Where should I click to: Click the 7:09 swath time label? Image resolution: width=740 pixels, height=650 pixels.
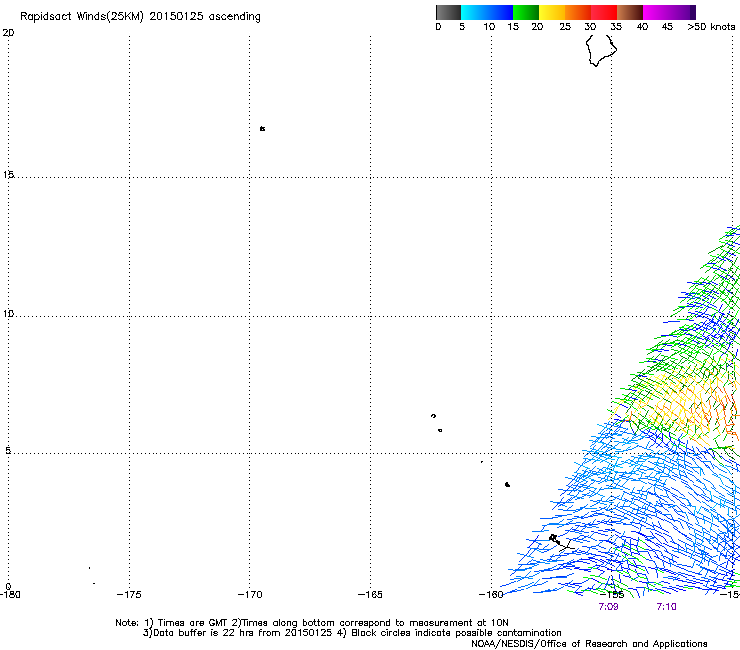[x=608, y=607]
